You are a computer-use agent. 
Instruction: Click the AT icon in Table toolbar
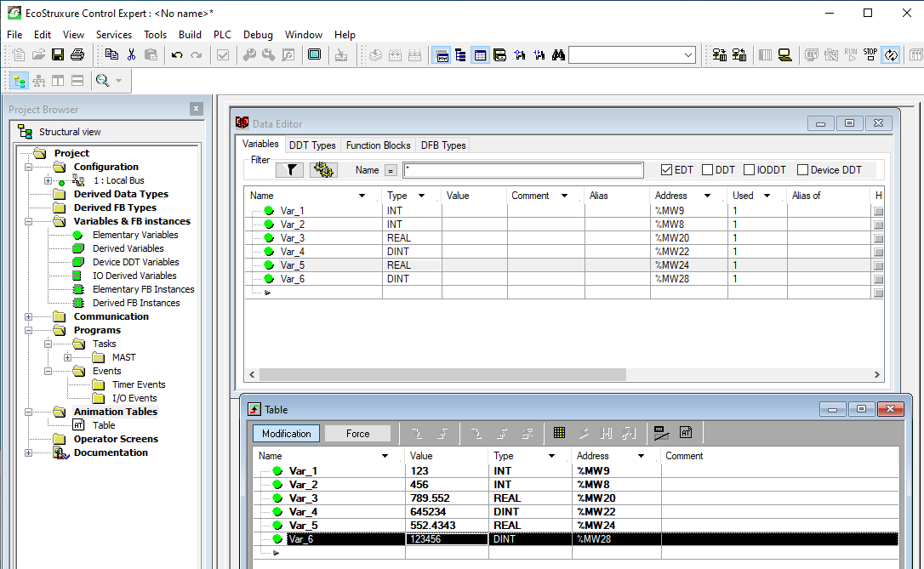(686, 433)
